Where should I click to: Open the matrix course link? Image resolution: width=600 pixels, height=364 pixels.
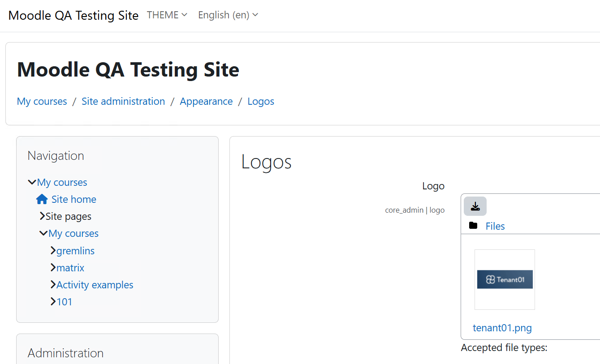pyautogui.click(x=70, y=268)
